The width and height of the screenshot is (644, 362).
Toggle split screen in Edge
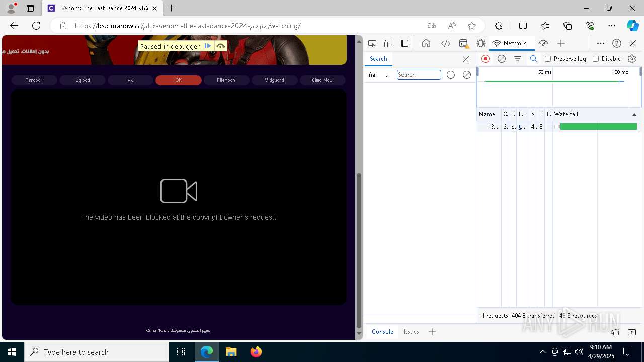coord(523,26)
